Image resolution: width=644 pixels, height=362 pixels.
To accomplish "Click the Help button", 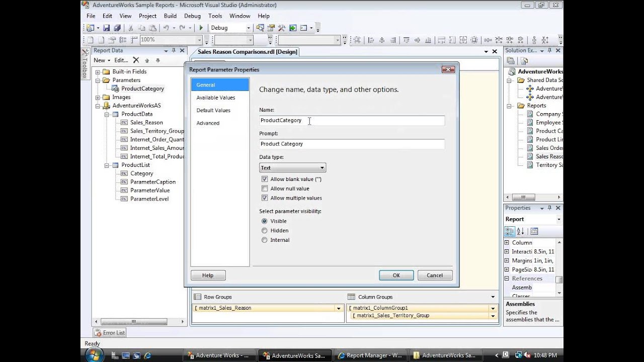I will click(x=208, y=276).
